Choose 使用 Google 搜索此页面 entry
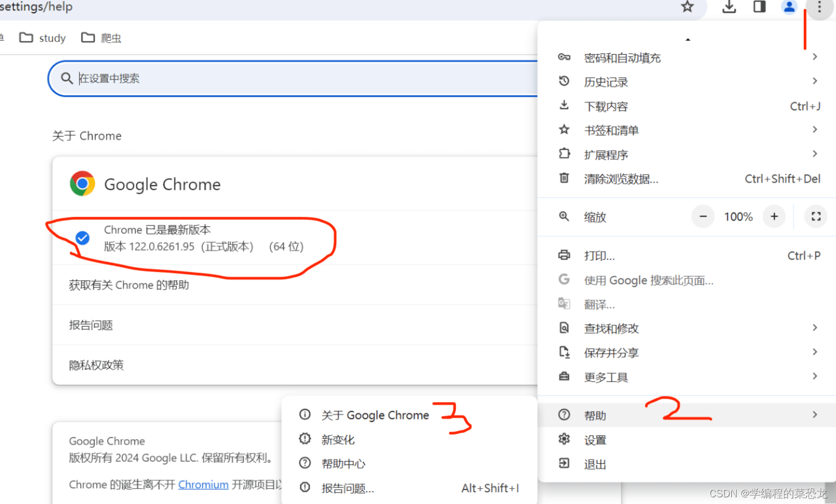This screenshot has height=504, width=836. click(x=688, y=280)
